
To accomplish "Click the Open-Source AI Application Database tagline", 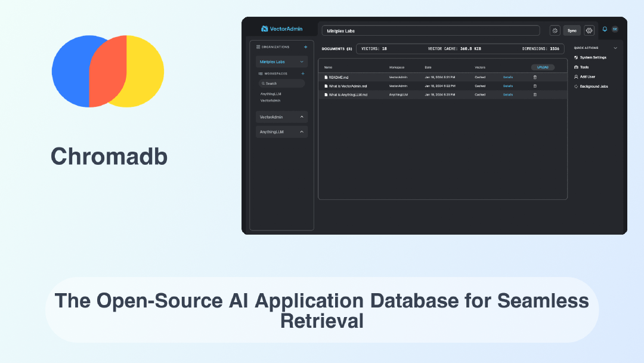I will 321,310.
